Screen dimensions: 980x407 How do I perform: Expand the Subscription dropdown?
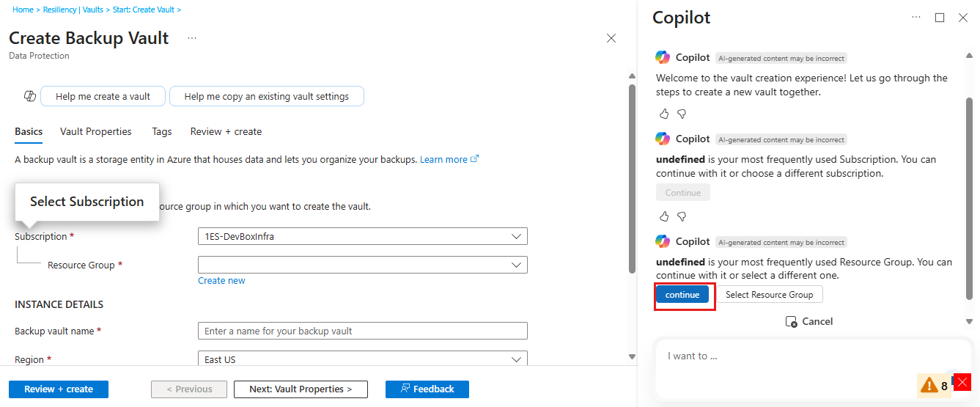point(362,236)
